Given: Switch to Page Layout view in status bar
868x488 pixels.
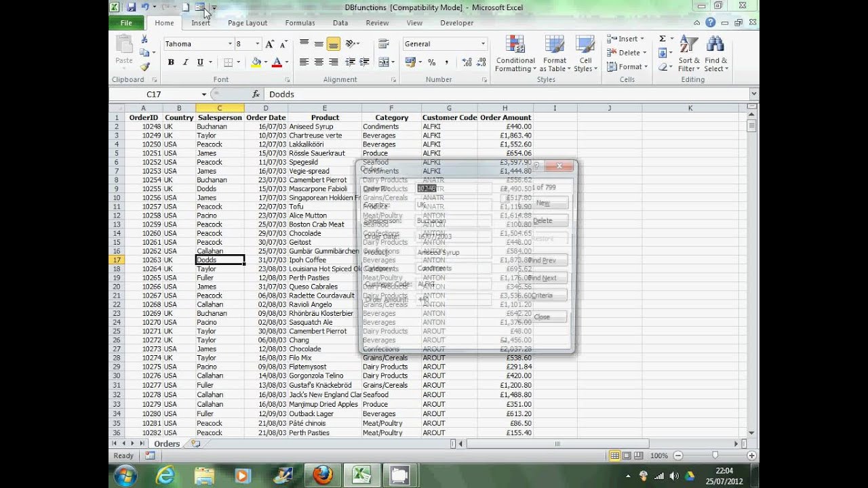Looking at the screenshot, I should [x=627, y=455].
